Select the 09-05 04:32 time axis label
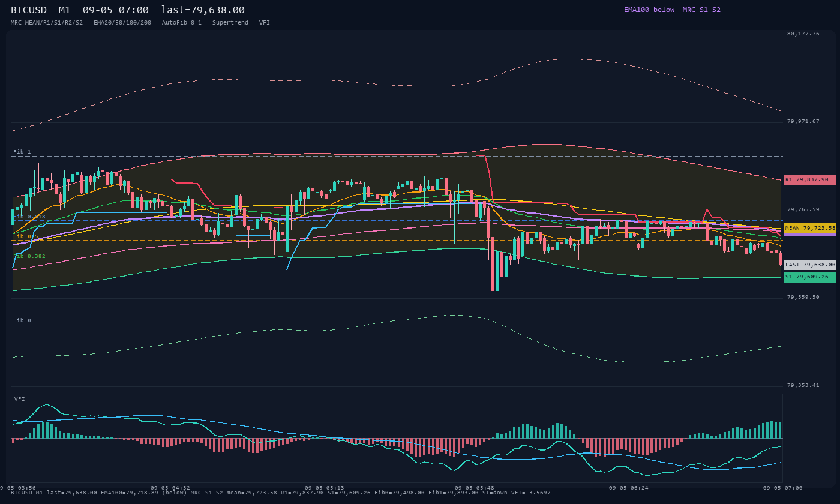The width and height of the screenshot is (840, 504). pos(170,488)
